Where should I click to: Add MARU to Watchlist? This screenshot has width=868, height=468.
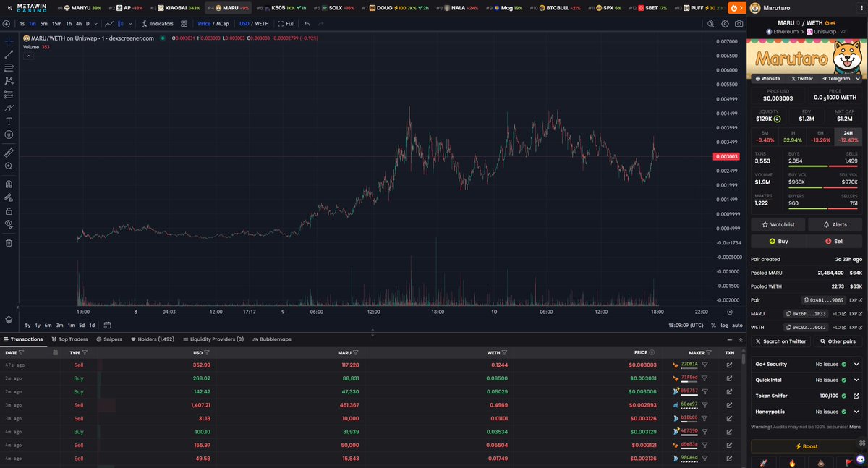click(x=777, y=224)
